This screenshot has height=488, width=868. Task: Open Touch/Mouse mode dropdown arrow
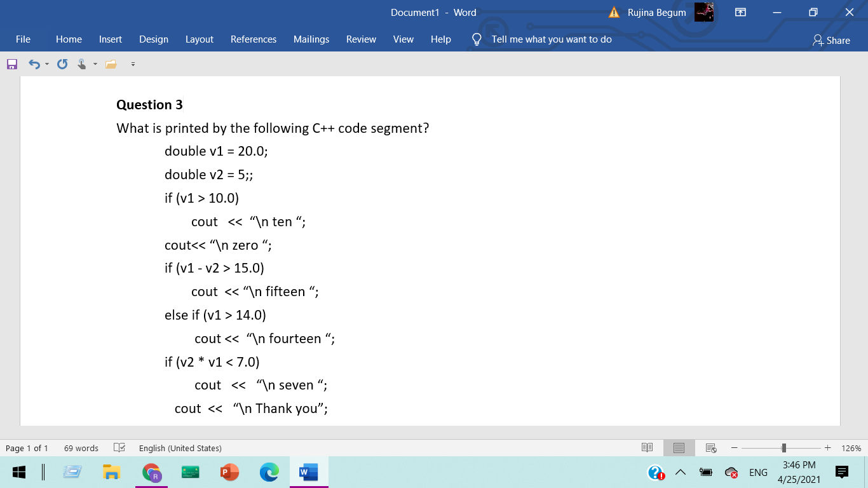[x=95, y=64]
